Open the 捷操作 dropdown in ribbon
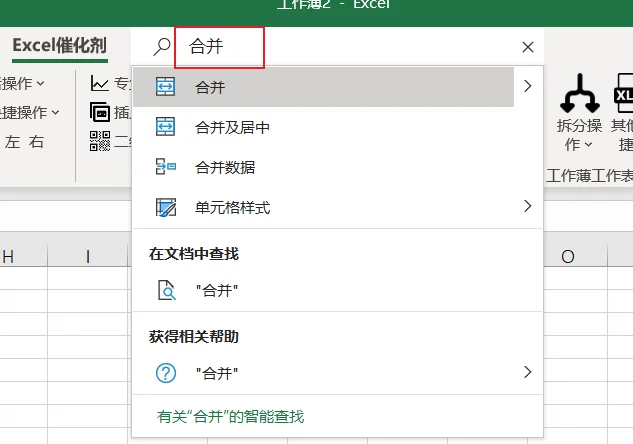The image size is (633, 444). [29, 112]
